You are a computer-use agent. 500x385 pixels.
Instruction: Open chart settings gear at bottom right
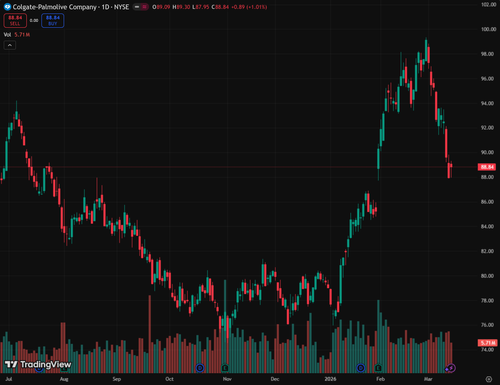489,379
